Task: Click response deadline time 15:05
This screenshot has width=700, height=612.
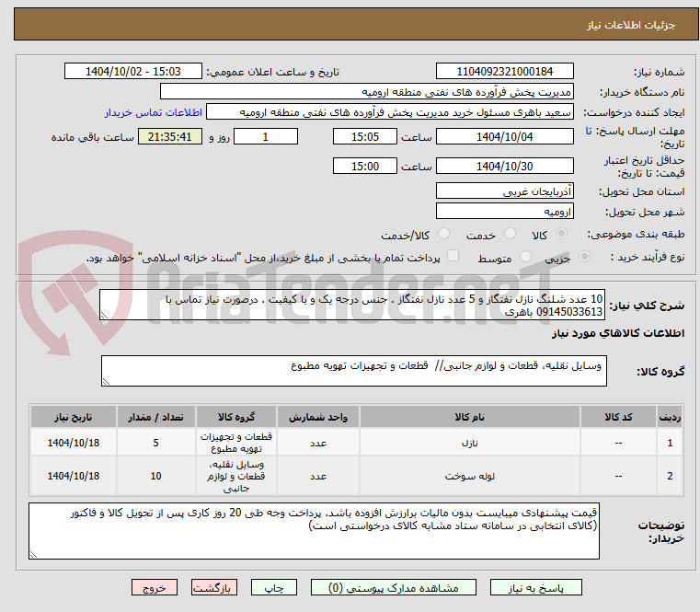Action: [x=365, y=136]
